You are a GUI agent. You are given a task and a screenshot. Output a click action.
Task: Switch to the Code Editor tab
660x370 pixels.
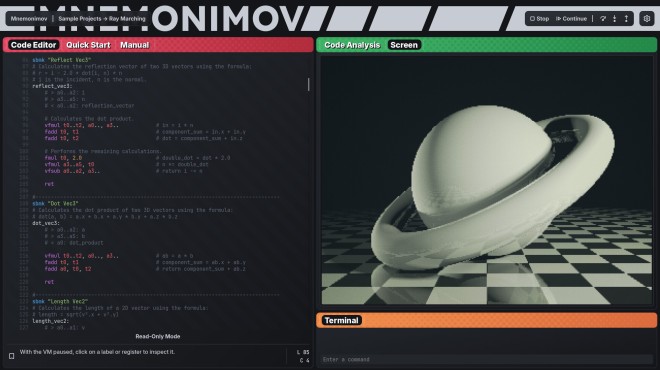(33, 45)
